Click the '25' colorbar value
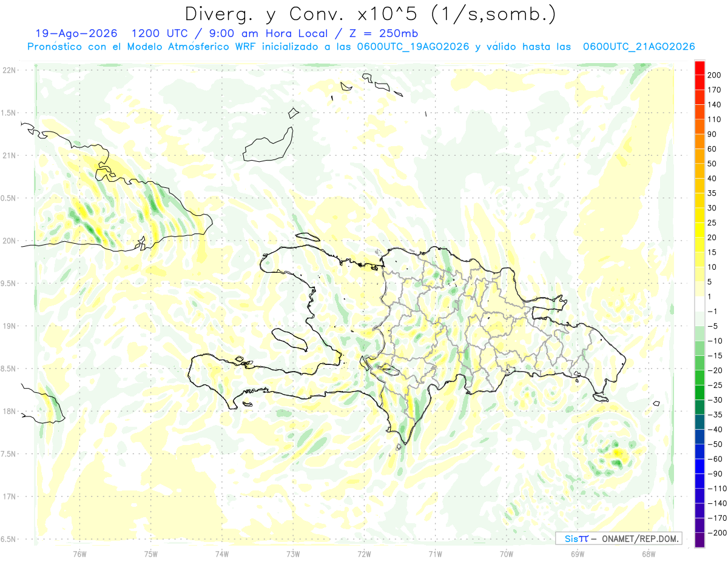The width and height of the screenshot is (728, 562). tap(712, 223)
